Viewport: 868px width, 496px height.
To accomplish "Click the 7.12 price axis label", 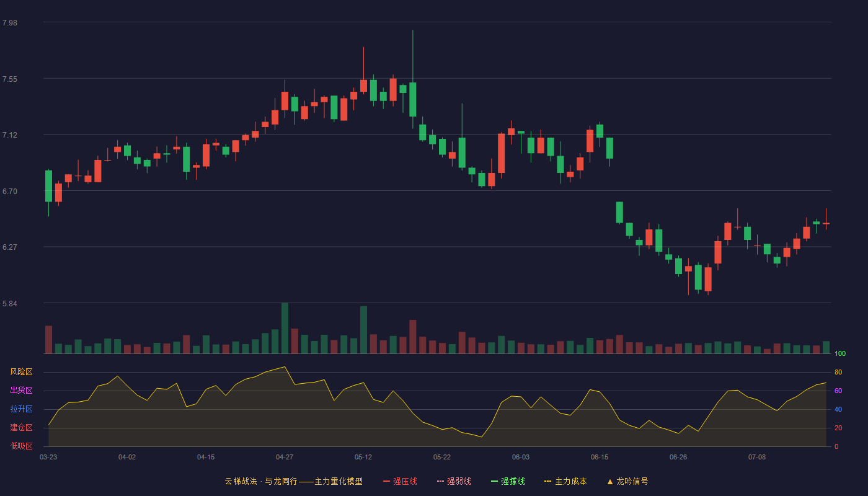I will click(10, 135).
